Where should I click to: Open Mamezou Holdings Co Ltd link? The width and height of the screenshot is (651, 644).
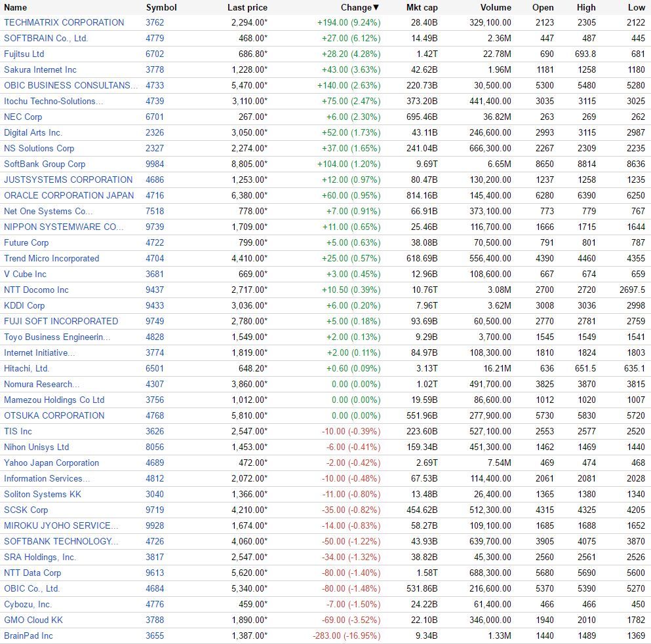[54, 400]
